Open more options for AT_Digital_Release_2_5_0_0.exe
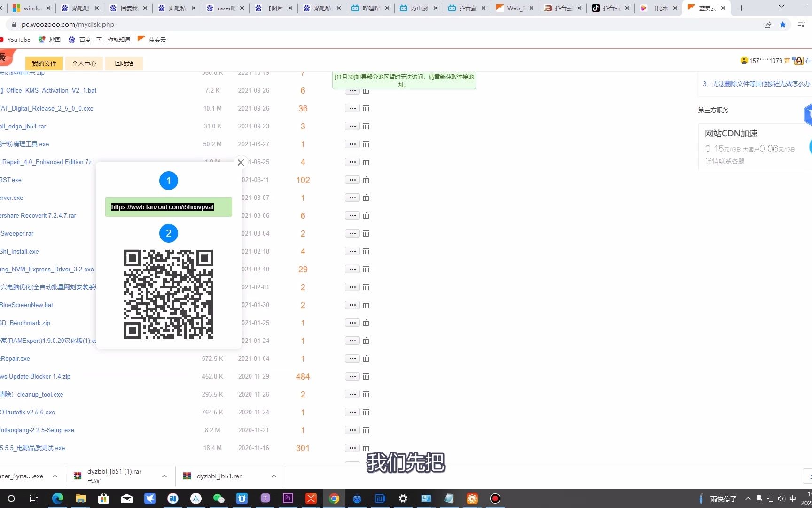Viewport: 812px width, 508px height. click(352, 109)
